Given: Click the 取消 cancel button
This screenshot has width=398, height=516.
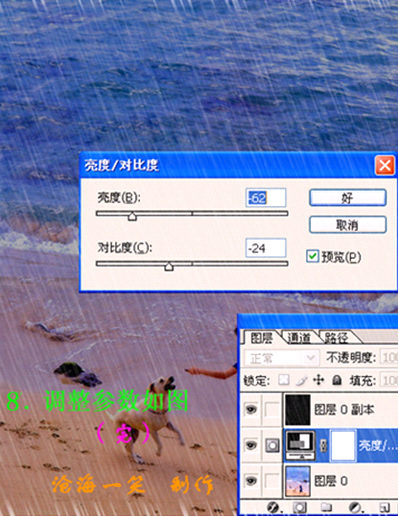Looking at the screenshot, I should (x=348, y=225).
